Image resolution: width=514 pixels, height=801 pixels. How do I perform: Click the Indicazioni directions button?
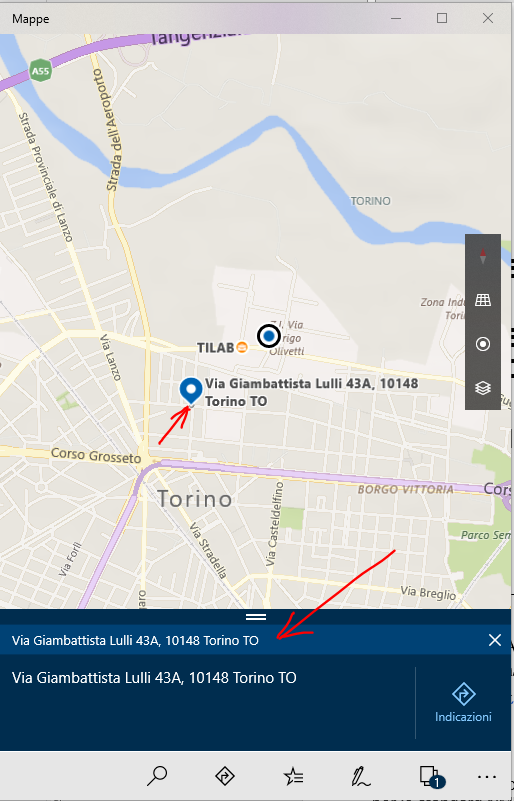463,703
